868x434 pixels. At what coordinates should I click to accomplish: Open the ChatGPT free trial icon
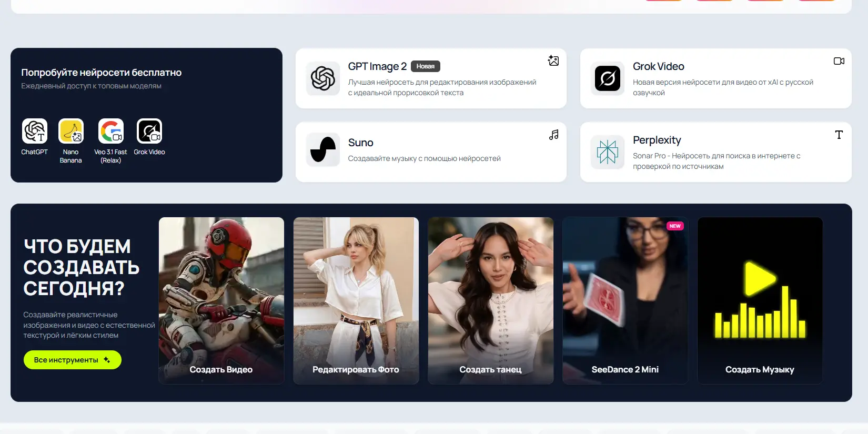35,131
